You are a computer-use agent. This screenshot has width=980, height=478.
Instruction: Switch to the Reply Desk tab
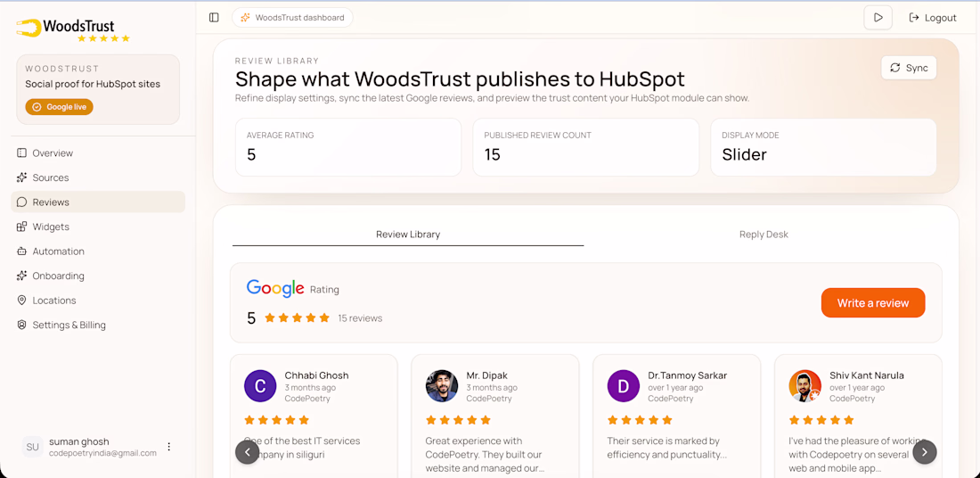[764, 235]
